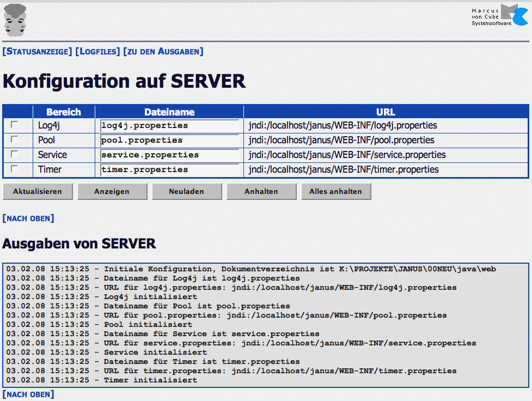
Task: Edit the log4j.properties filename field
Action: coord(169,125)
